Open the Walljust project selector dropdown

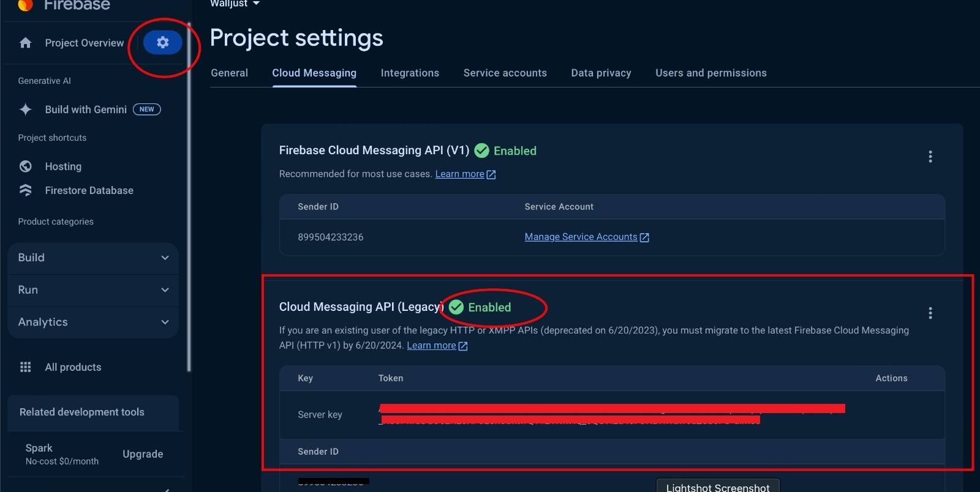[235, 4]
